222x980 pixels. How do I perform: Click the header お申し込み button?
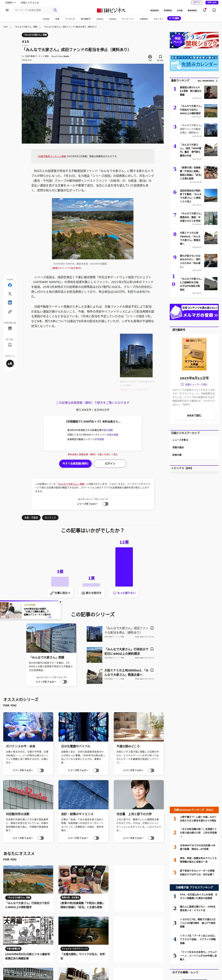pos(212,3)
